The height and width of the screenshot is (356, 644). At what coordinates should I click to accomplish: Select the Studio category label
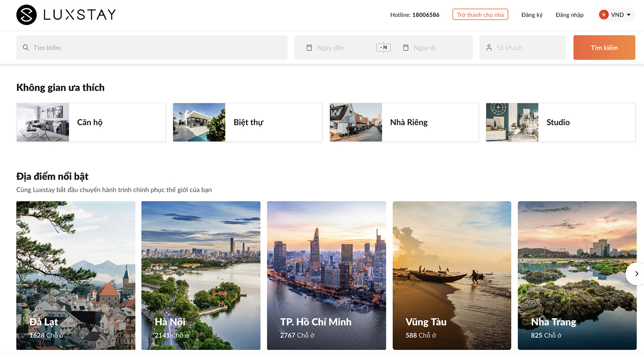tap(558, 122)
